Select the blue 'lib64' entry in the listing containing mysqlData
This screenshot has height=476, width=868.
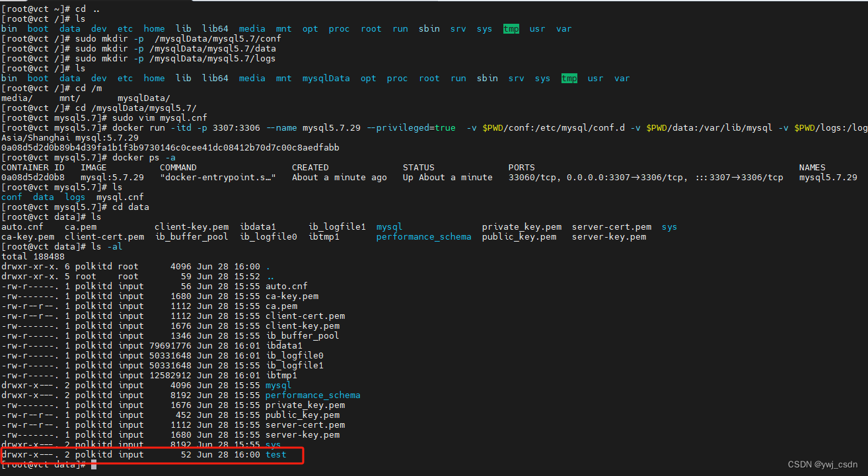215,79
